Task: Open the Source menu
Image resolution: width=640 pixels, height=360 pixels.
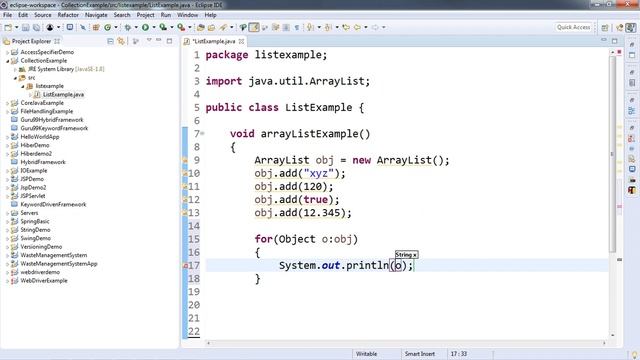Action: point(43,15)
